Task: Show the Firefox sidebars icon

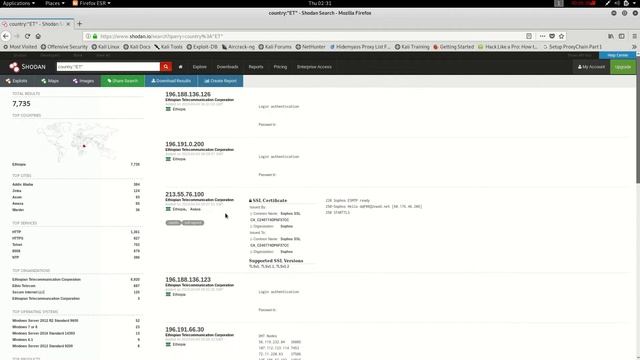Action: 622,36
